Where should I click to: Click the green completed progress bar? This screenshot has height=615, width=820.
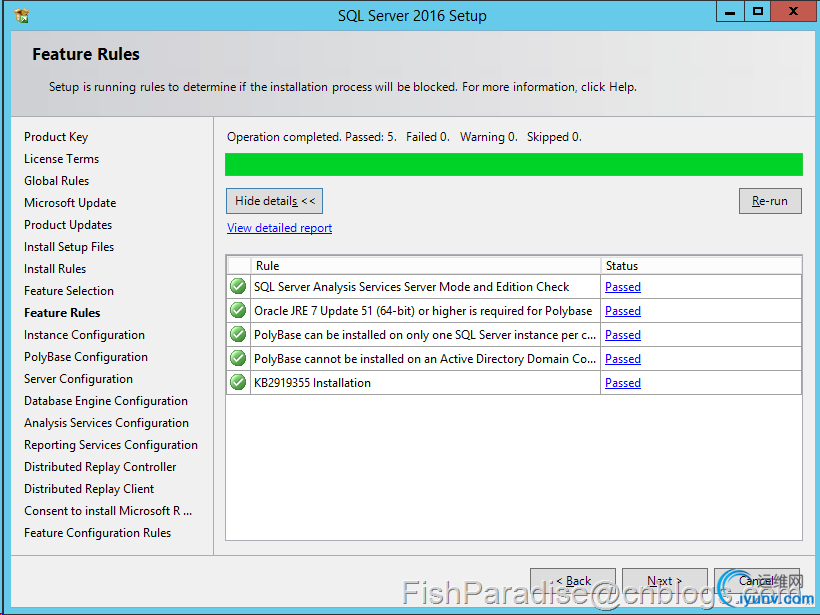pos(514,164)
